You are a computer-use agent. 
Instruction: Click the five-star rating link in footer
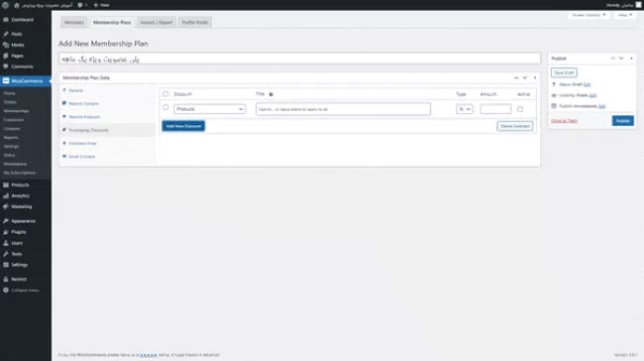coord(149,355)
